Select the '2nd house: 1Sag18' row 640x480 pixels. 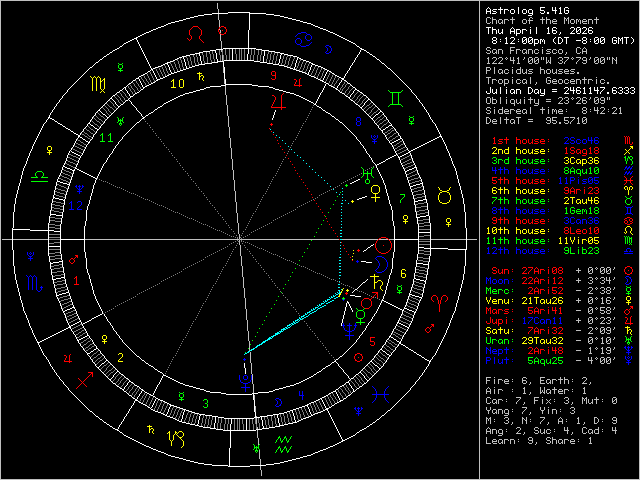pyautogui.click(x=562, y=151)
